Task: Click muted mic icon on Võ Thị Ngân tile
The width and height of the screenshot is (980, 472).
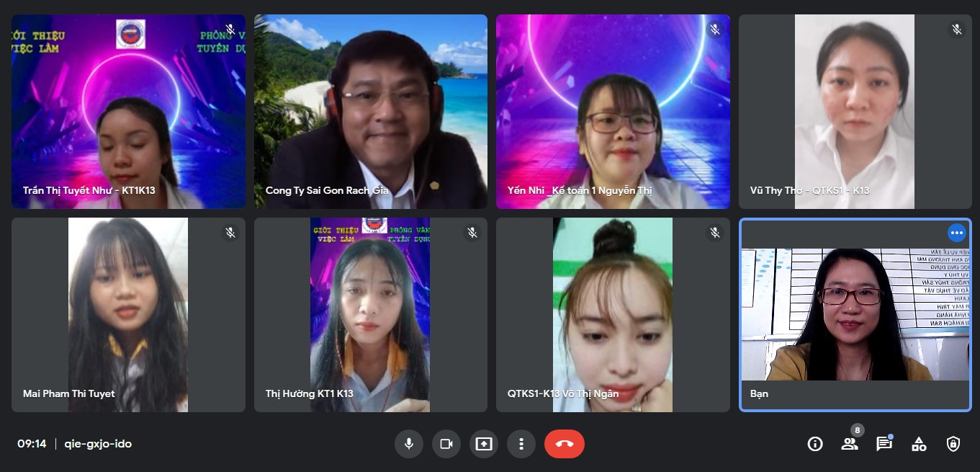Action: [715, 233]
